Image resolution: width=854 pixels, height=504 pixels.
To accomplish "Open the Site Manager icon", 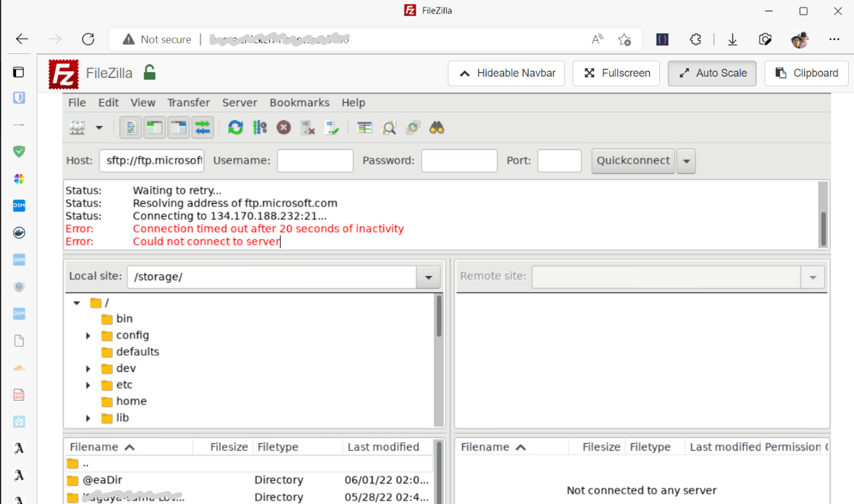I will click(x=78, y=127).
